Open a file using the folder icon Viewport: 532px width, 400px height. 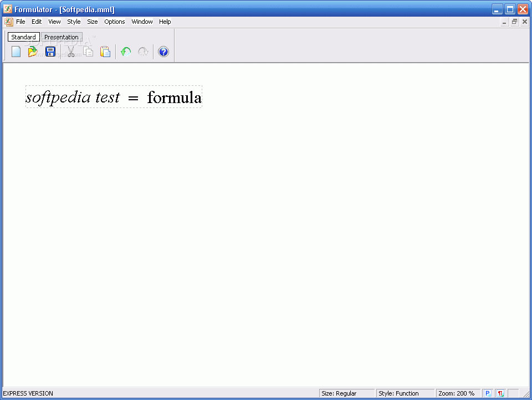click(33, 52)
